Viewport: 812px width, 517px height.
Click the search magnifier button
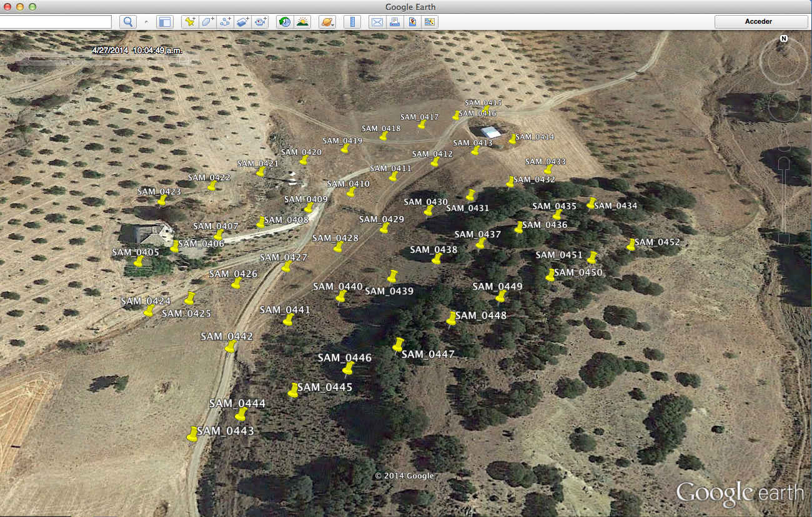click(128, 22)
